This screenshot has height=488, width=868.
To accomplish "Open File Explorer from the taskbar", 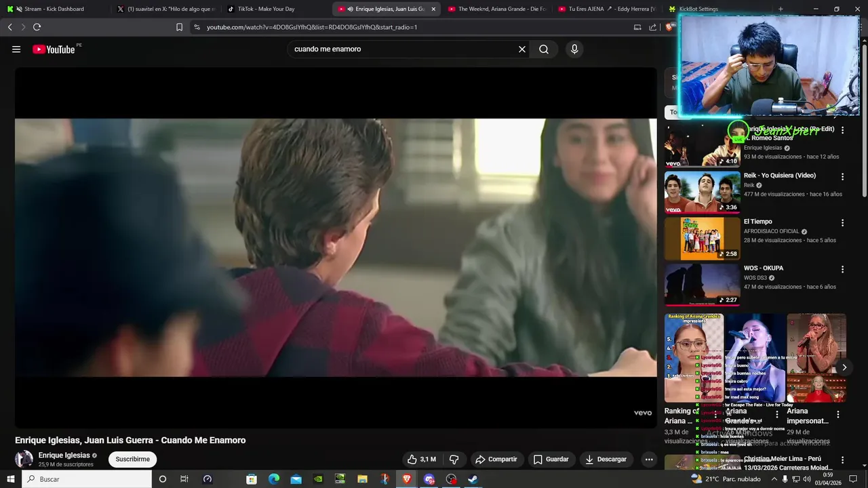I will tap(362, 479).
